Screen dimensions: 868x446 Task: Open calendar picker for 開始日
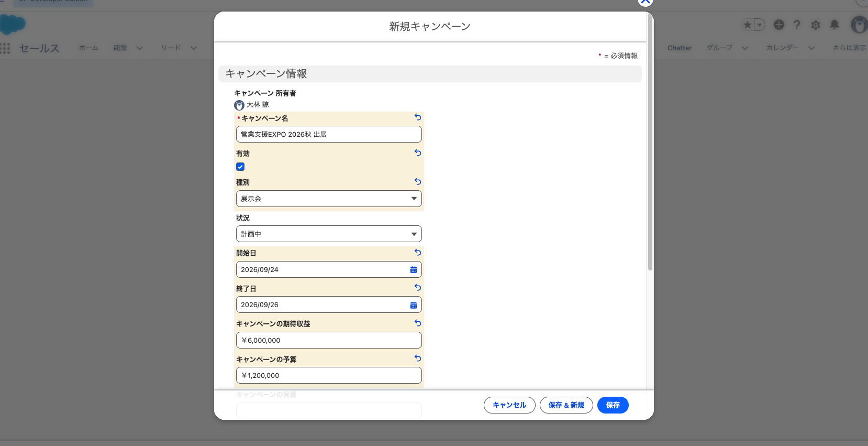(414, 269)
